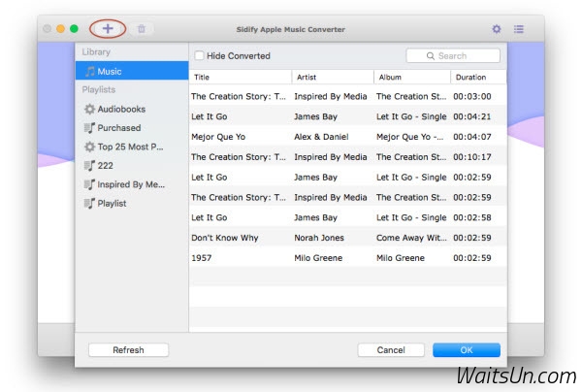
Task: Sort by the Artist column header
Action: [333, 78]
